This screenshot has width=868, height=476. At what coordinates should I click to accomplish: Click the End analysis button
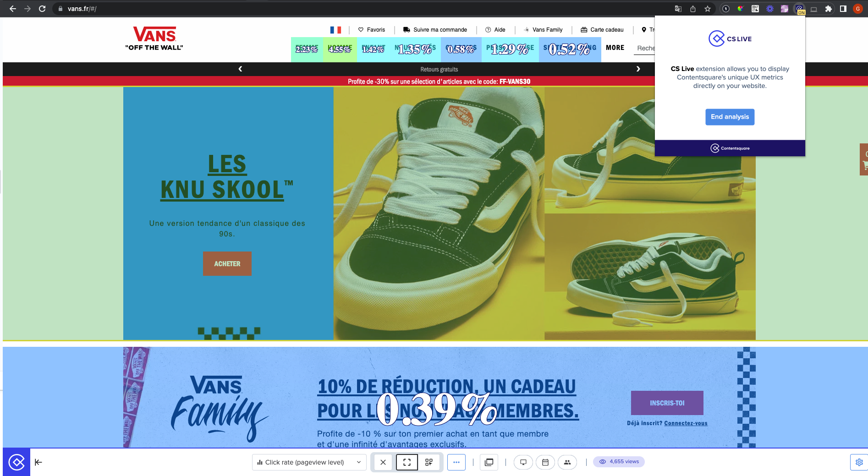pos(729,117)
